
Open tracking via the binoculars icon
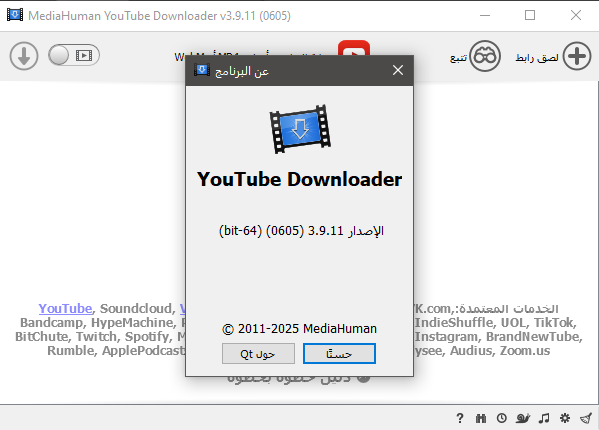coord(485,56)
